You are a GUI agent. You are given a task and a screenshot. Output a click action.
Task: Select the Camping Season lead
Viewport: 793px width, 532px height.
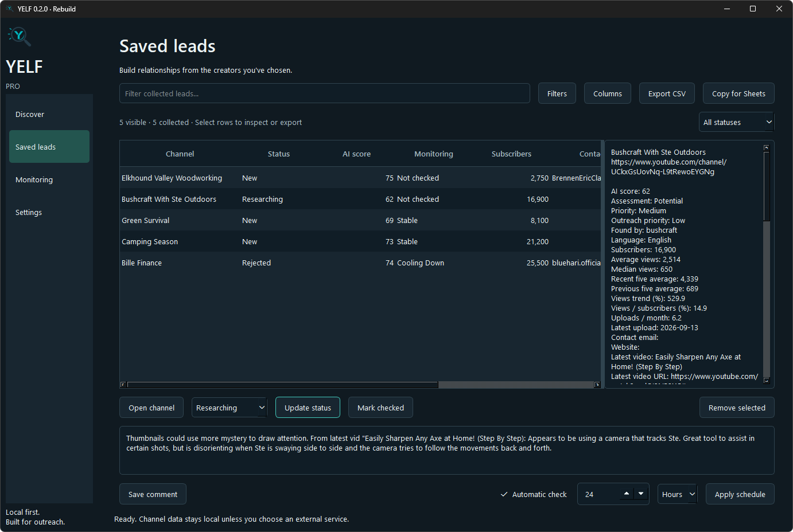(x=360, y=241)
